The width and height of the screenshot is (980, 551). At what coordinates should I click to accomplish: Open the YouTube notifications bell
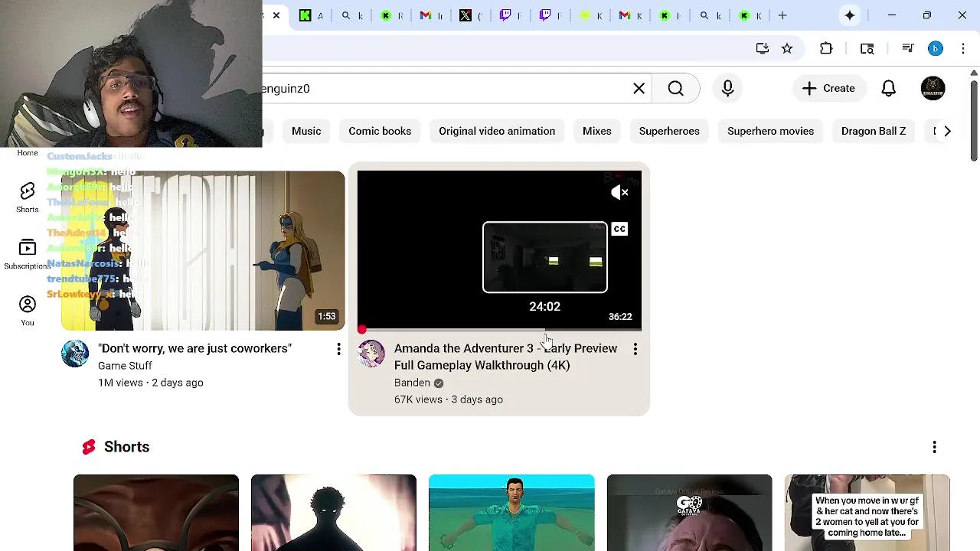click(x=888, y=88)
